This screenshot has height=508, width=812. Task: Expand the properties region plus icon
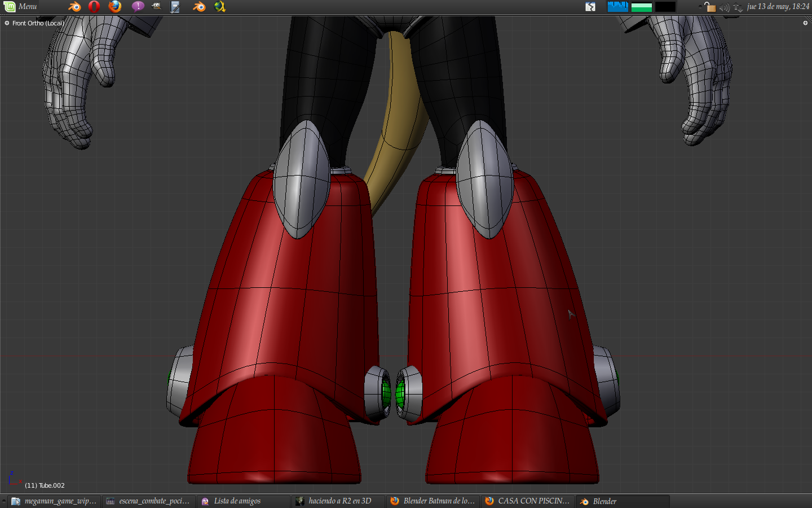tap(805, 23)
